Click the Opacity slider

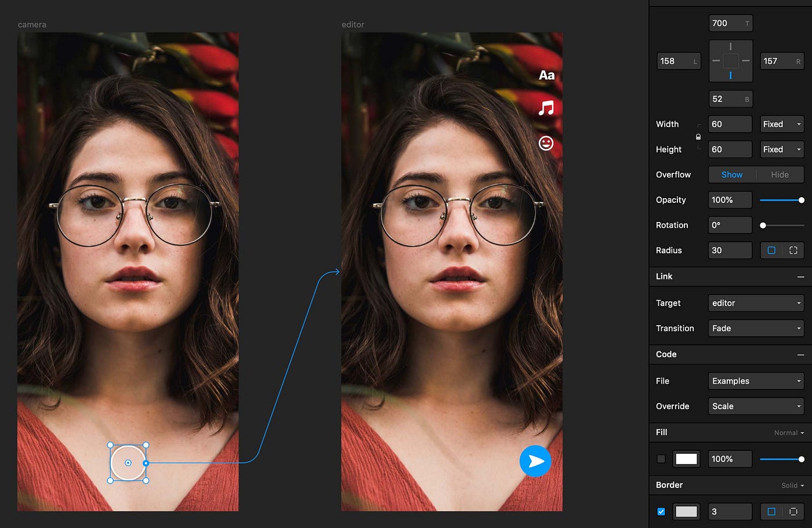(782, 200)
